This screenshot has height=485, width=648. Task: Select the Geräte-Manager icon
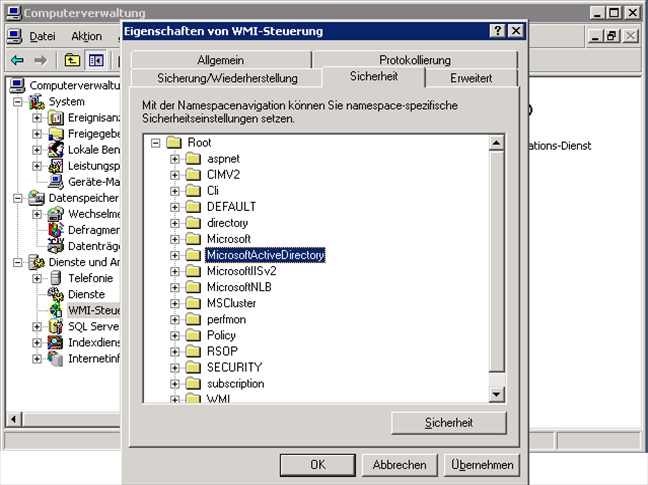[56, 182]
